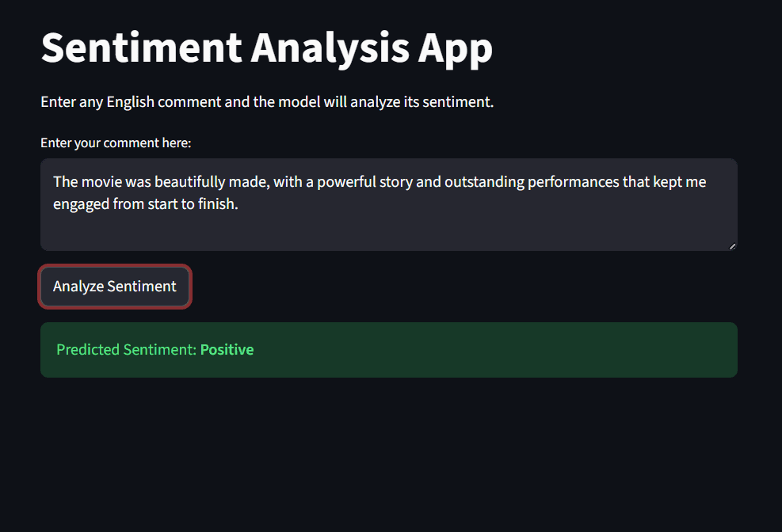This screenshot has height=532, width=782.
Task: Place cursor on "movie" in the comment
Action: point(101,182)
